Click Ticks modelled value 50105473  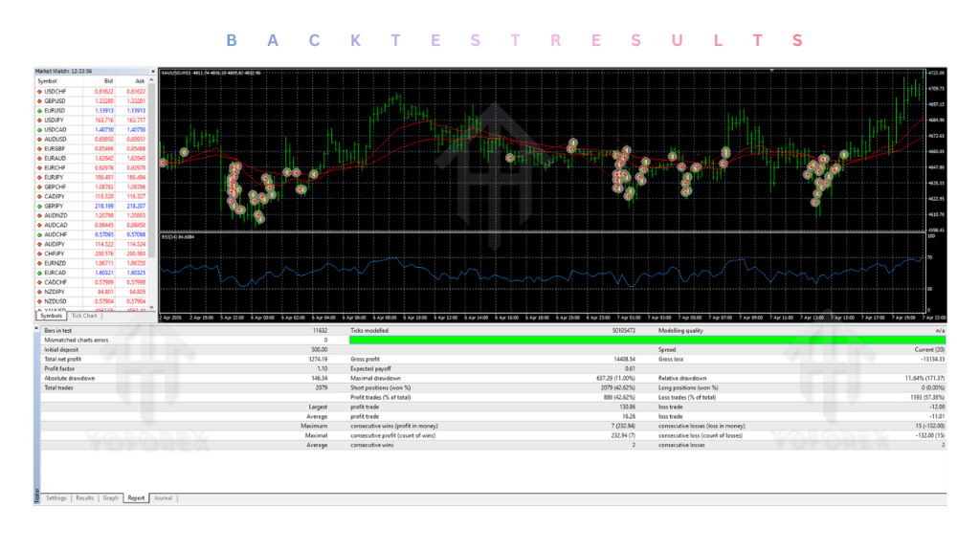click(623, 330)
